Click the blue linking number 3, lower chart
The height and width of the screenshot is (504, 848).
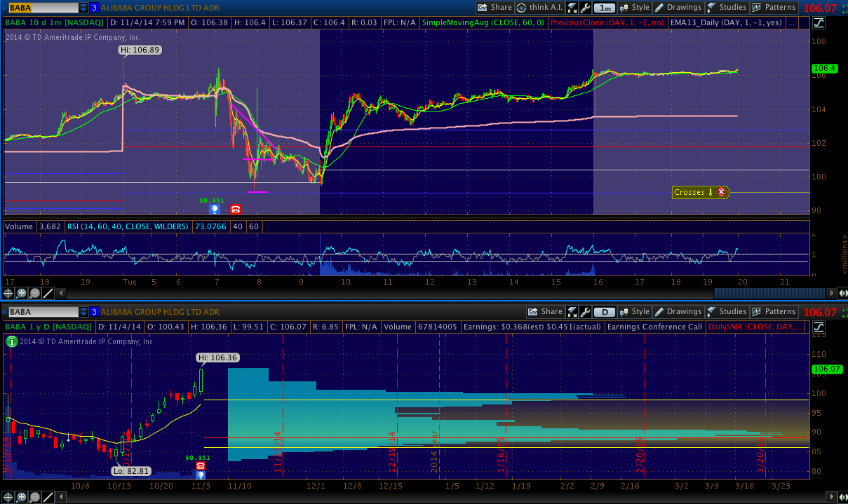pos(94,312)
